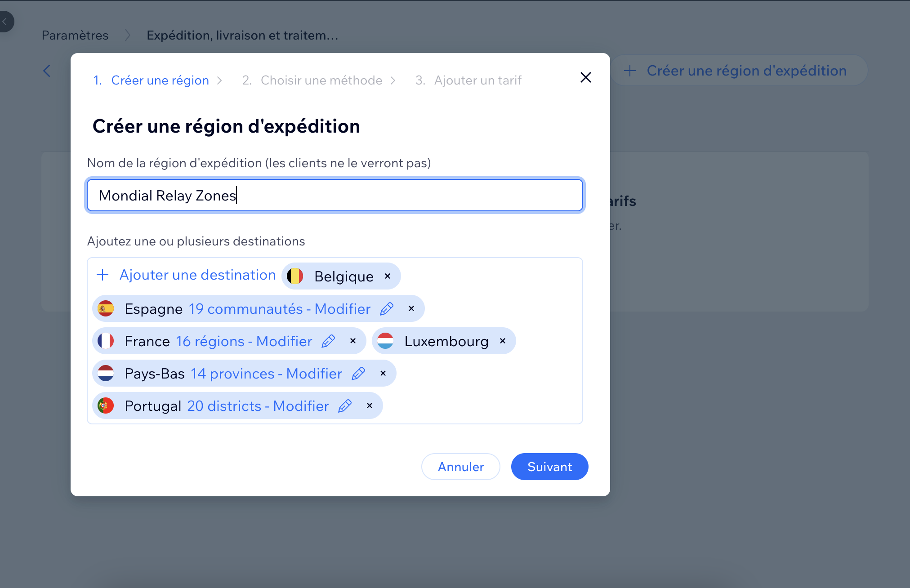Edit Pays-Bas provinces using pencil icon
Image resolution: width=910 pixels, height=588 pixels.
358,373
